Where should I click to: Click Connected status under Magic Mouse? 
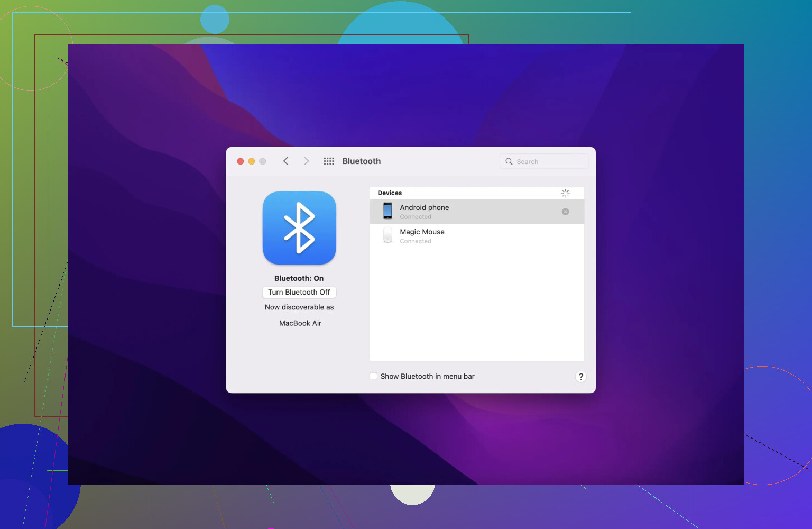pyautogui.click(x=416, y=241)
